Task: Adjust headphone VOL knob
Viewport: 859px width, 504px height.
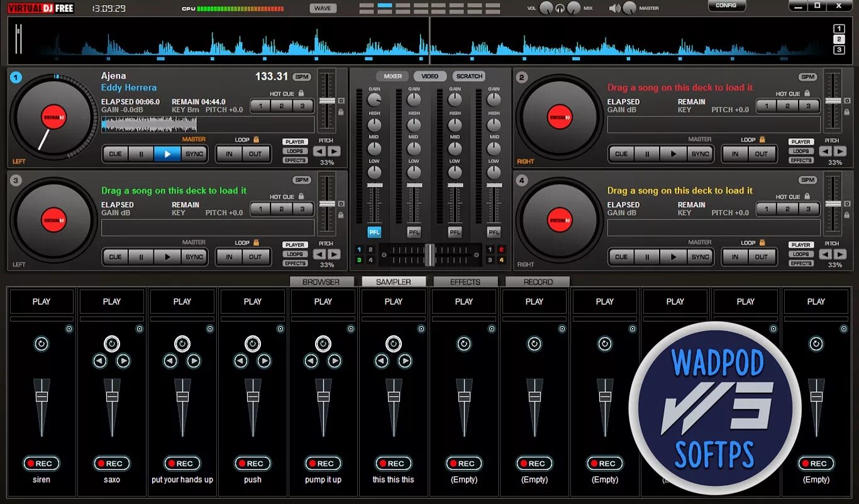Action: tap(546, 8)
